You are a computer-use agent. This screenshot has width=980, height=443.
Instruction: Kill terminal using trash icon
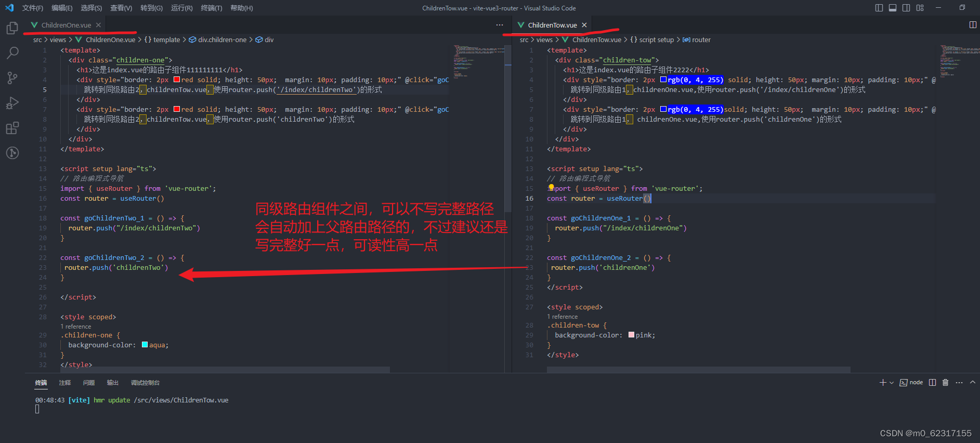coord(946,383)
